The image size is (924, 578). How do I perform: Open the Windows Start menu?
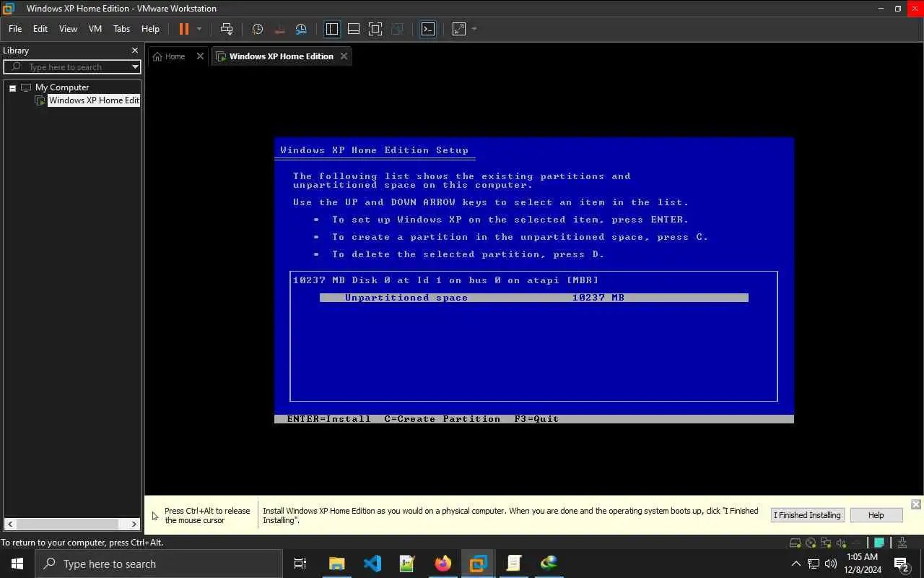click(17, 564)
